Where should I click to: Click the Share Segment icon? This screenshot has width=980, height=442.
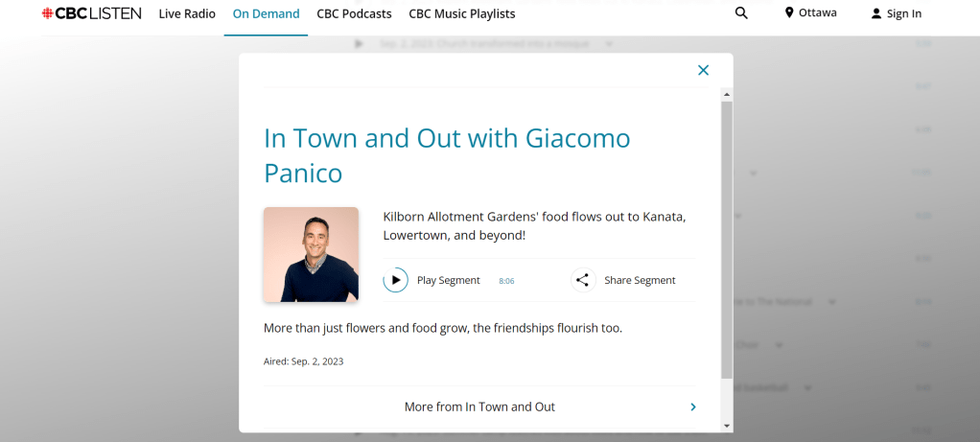click(x=582, y=280)
